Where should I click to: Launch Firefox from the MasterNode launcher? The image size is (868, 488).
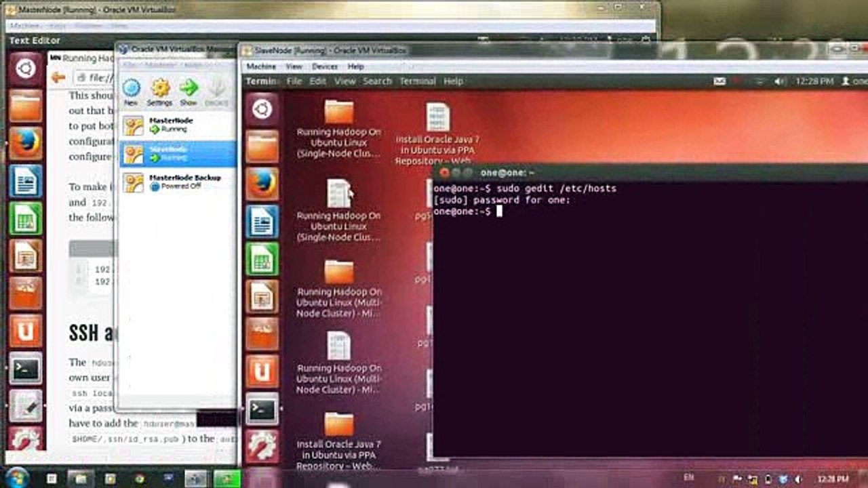coord(26,144)
